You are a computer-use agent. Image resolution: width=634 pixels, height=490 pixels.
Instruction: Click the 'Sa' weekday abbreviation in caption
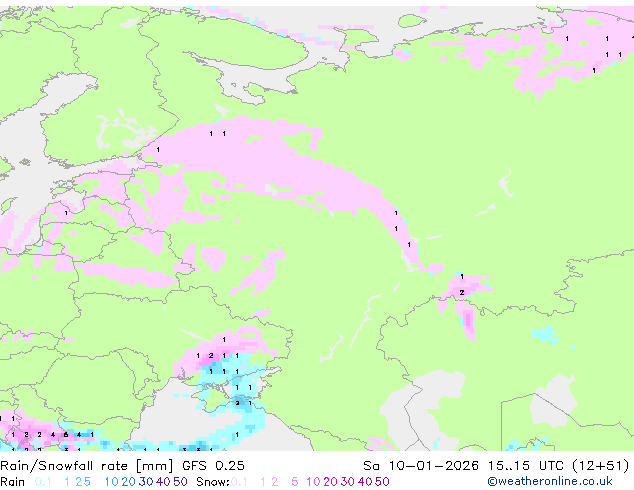click(371, 466)
